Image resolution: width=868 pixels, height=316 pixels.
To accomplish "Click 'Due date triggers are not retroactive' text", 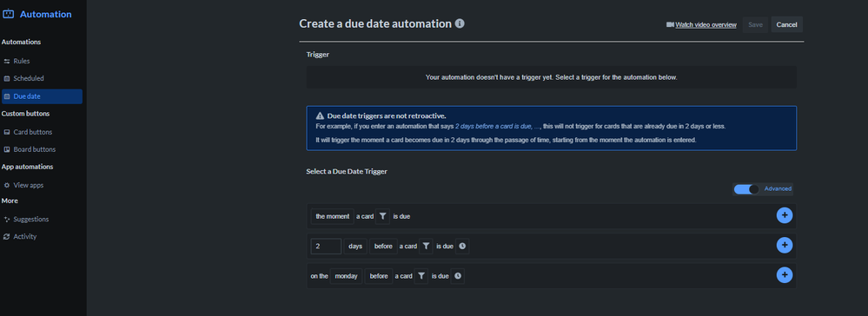I will pyautogui.click(x=387, y=116).
